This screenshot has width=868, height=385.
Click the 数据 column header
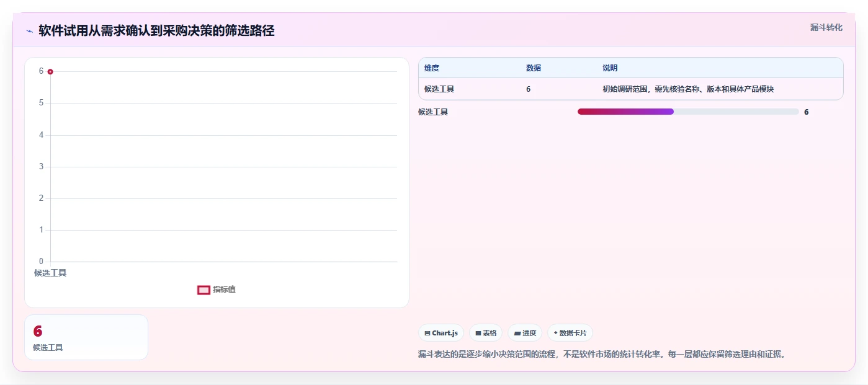(x=534, y=68)
